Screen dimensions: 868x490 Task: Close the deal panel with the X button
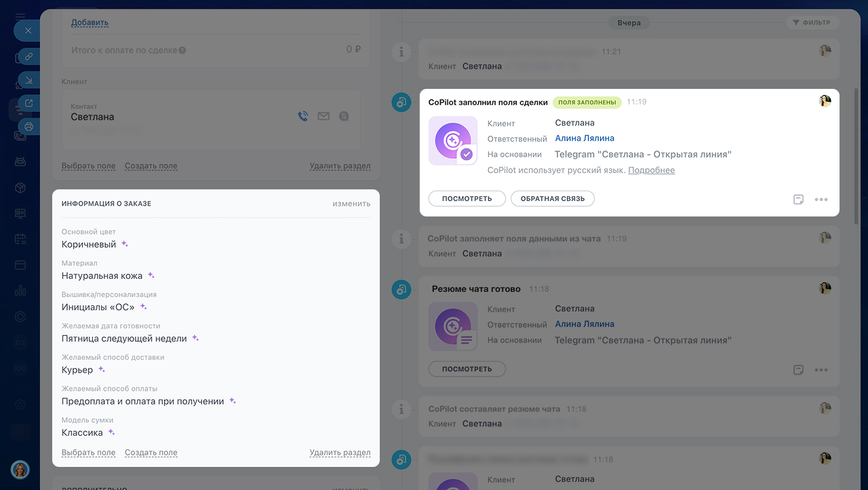[28, 31]
